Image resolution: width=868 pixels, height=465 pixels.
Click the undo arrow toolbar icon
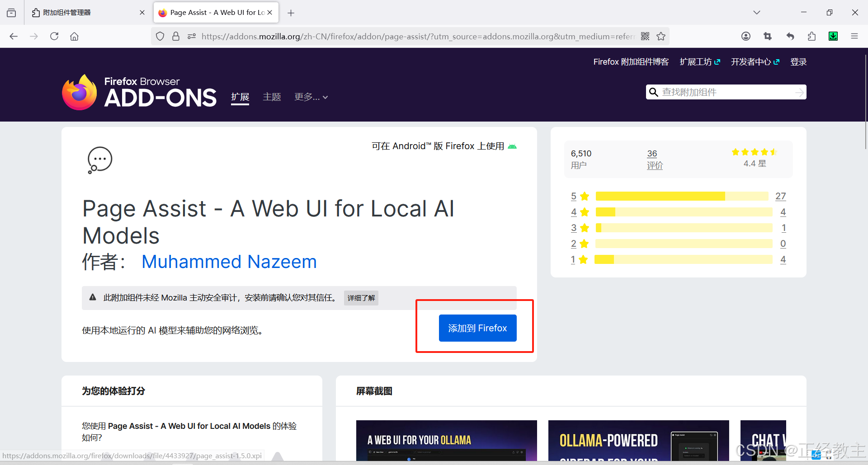(x=790, y=36)
